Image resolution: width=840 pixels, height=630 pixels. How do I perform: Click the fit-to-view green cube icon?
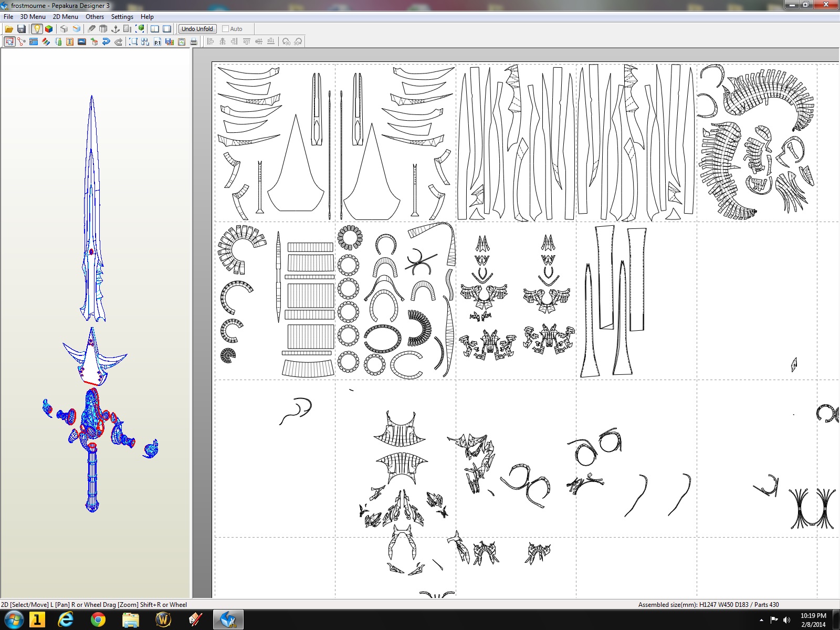pyautogui.click(x=140, y=29)
